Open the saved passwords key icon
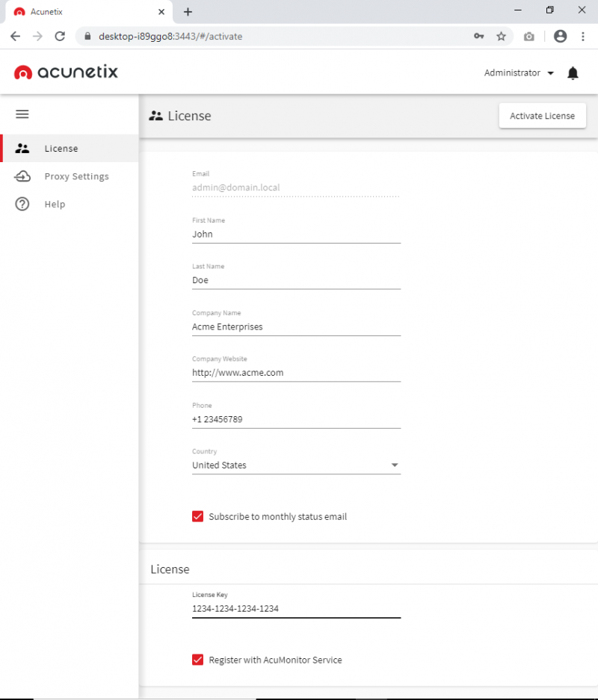This screenshot has width=598, height=700. coord(478,36)
